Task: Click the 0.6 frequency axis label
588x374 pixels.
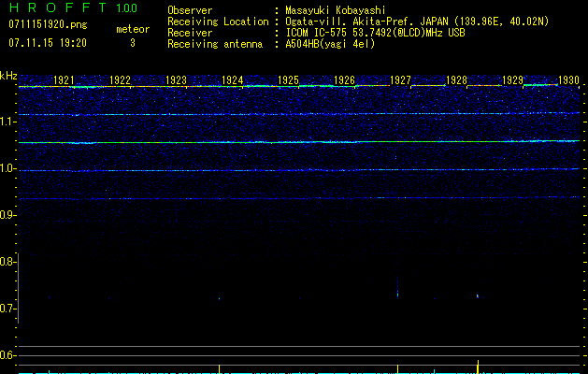Action: [x=7, y=355]
